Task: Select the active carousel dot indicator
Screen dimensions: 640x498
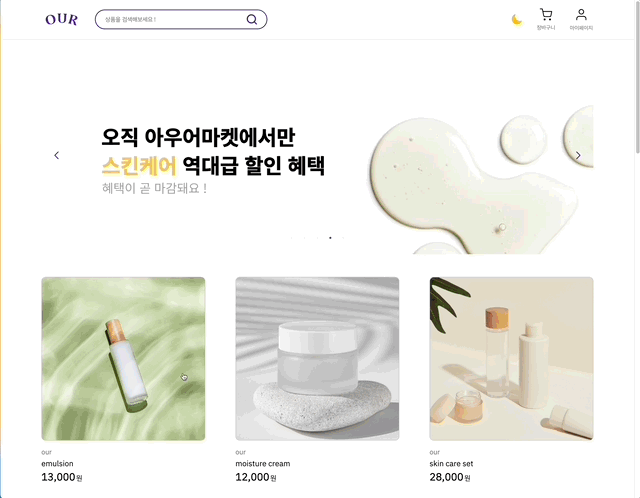Action: click(330, 238)
